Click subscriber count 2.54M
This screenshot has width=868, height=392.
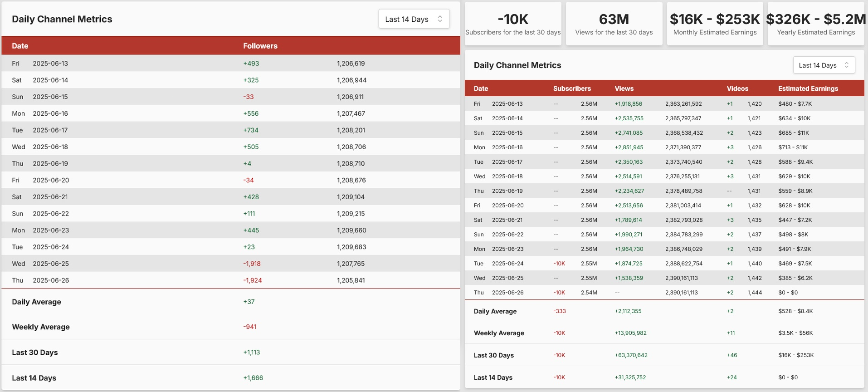pyautogui.click(x=589, y=293)
